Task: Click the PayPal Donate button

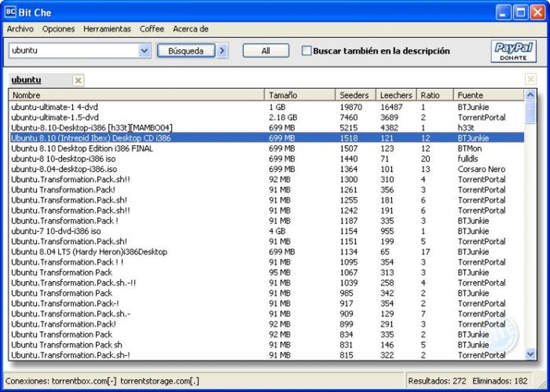Action: [513, 51]
